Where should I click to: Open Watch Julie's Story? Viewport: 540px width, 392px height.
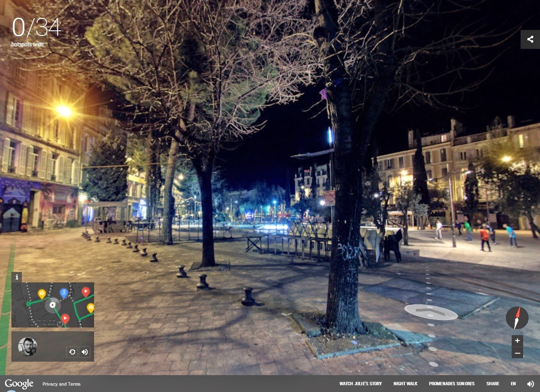pos(361,384)
